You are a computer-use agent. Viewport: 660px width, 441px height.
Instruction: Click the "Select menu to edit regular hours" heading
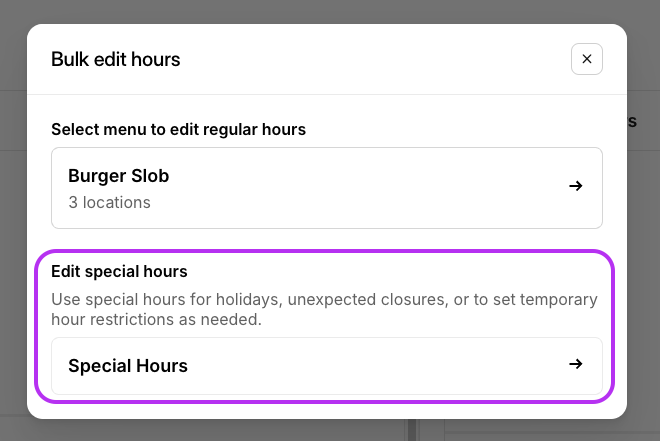[178, 129]
